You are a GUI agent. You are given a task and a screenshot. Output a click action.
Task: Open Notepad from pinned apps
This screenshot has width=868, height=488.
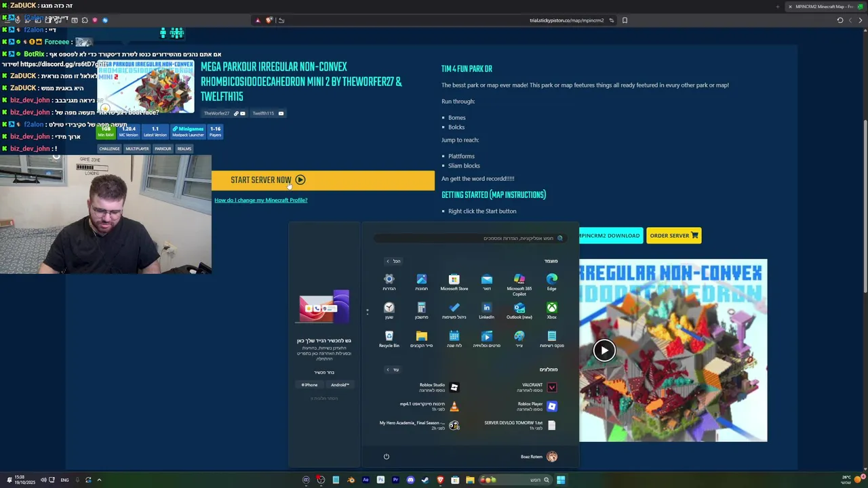click(x=552, y=340)
